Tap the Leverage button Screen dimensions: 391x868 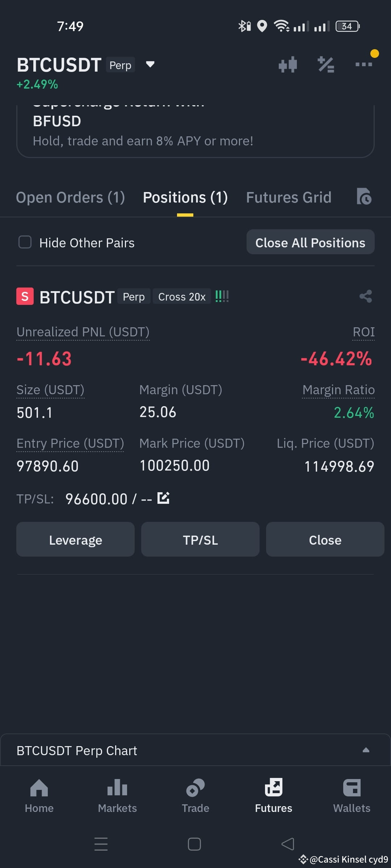tap(75, 540)
